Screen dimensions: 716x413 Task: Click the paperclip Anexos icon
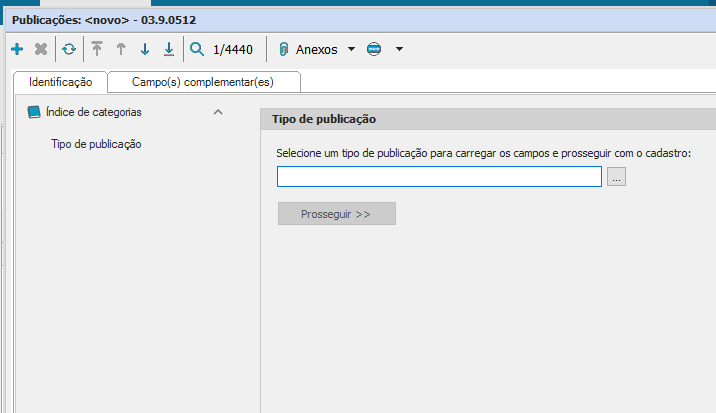pyautogui.click(x=283, y=49)
